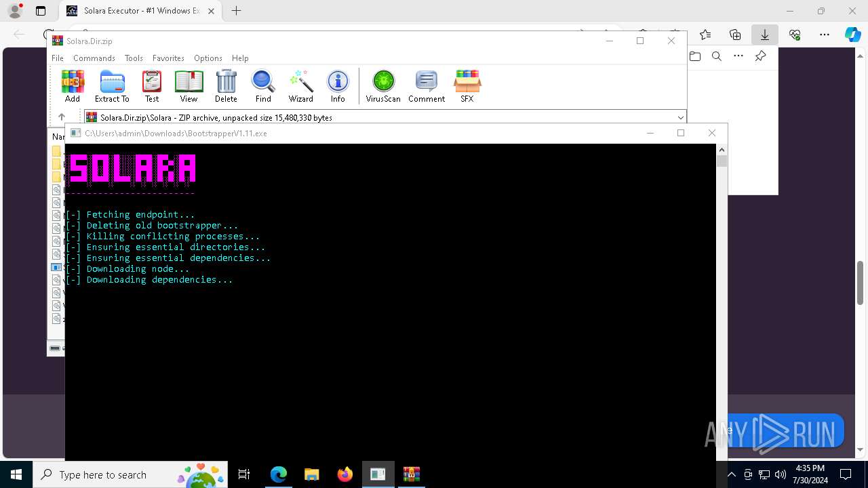Click the Windows Start button
Image resolution: width=868 pixels, height=488 pixels.
(16, 474)
